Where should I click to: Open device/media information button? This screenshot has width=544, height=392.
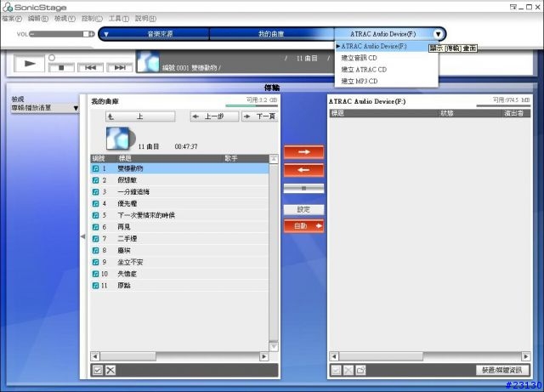point(502,371)
